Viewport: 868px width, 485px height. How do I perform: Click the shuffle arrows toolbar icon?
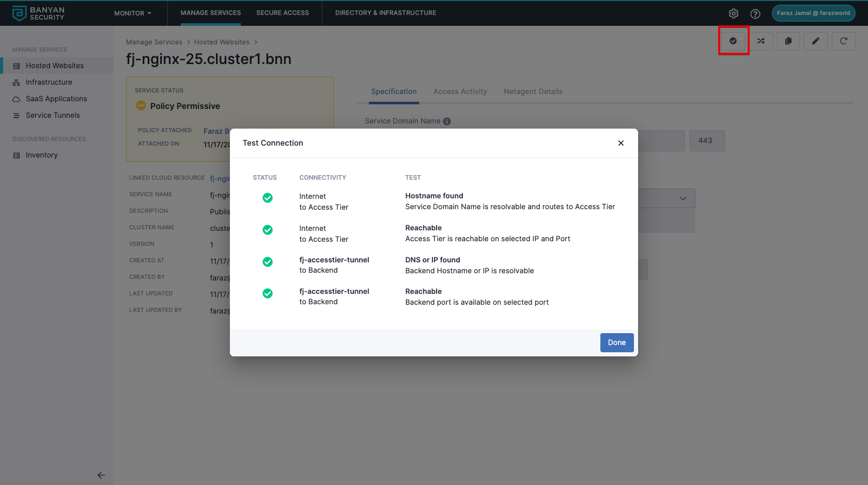pyautogui.click(x=761, y=41)
